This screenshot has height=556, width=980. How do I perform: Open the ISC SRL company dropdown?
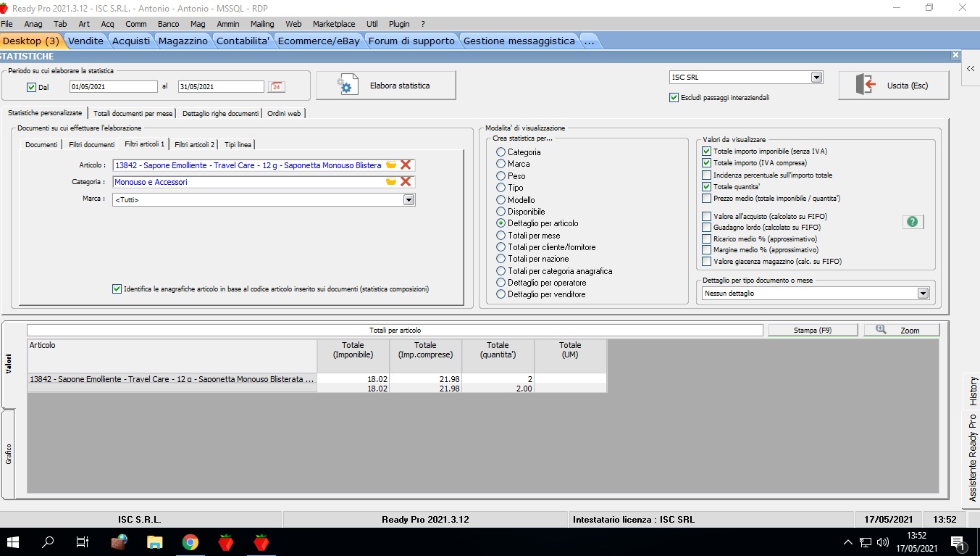817,78
